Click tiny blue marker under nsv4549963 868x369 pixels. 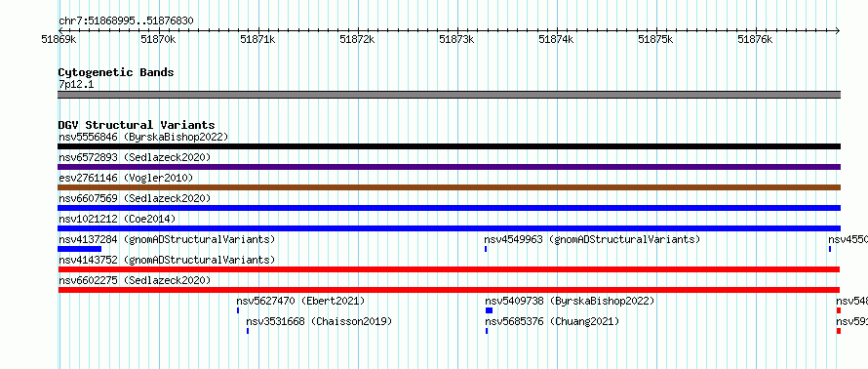pos(486,249)
